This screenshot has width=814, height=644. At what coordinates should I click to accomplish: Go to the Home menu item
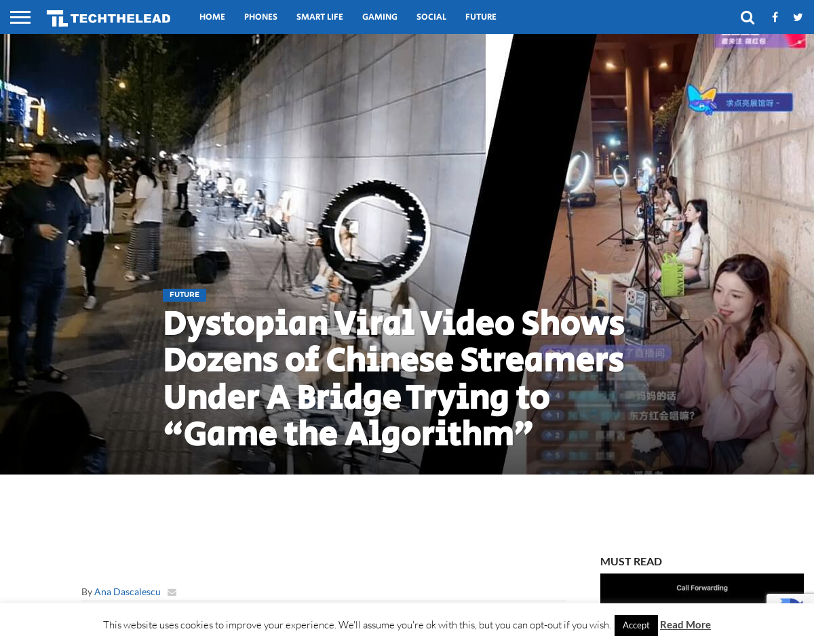coord(212,17)
